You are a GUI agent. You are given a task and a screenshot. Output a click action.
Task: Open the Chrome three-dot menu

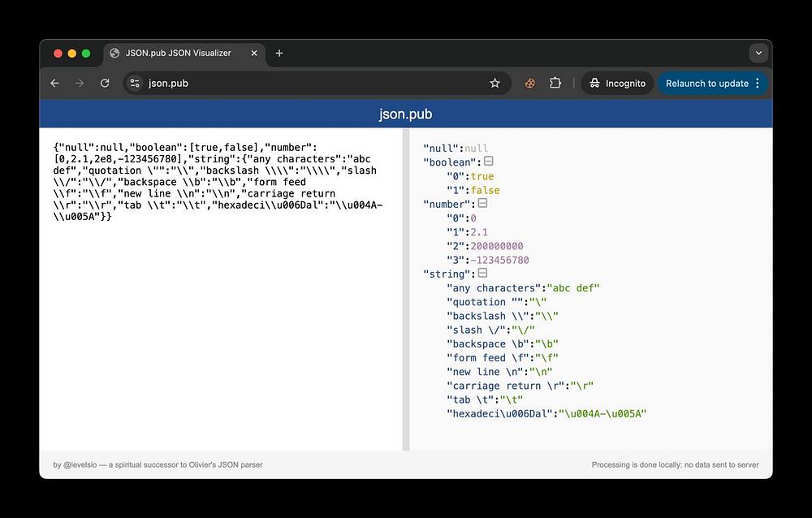(x=758, y=83)
